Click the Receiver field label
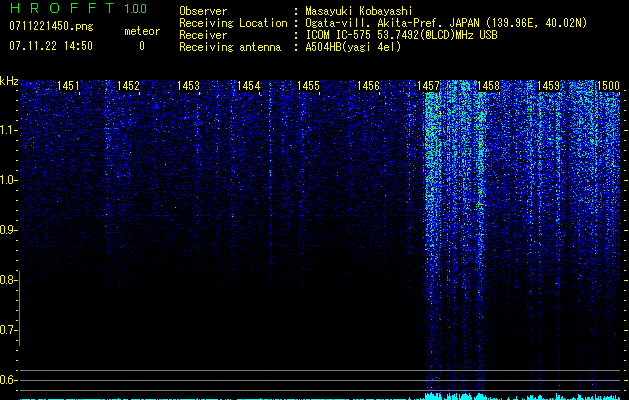Image resolution: width=629 pixels, height=400 pixels. pyautogui.click(x=203, y=35)
